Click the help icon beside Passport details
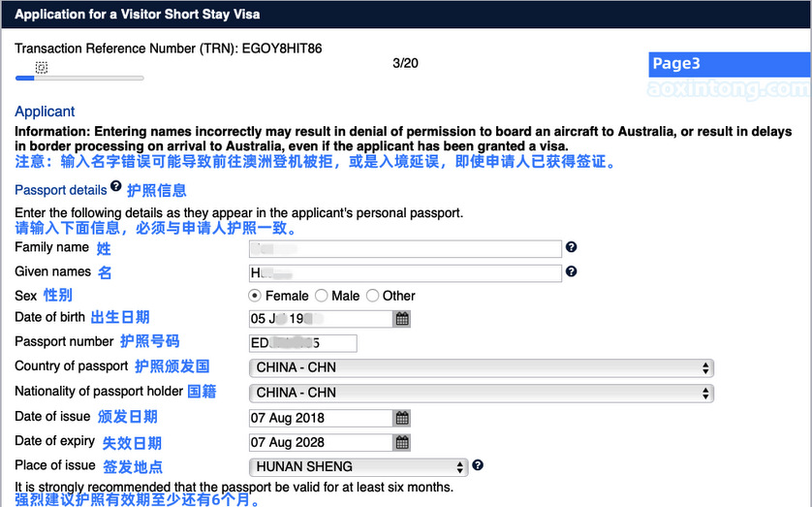The width and height of the screenshot is (812, 507). [x=116, y=186]
